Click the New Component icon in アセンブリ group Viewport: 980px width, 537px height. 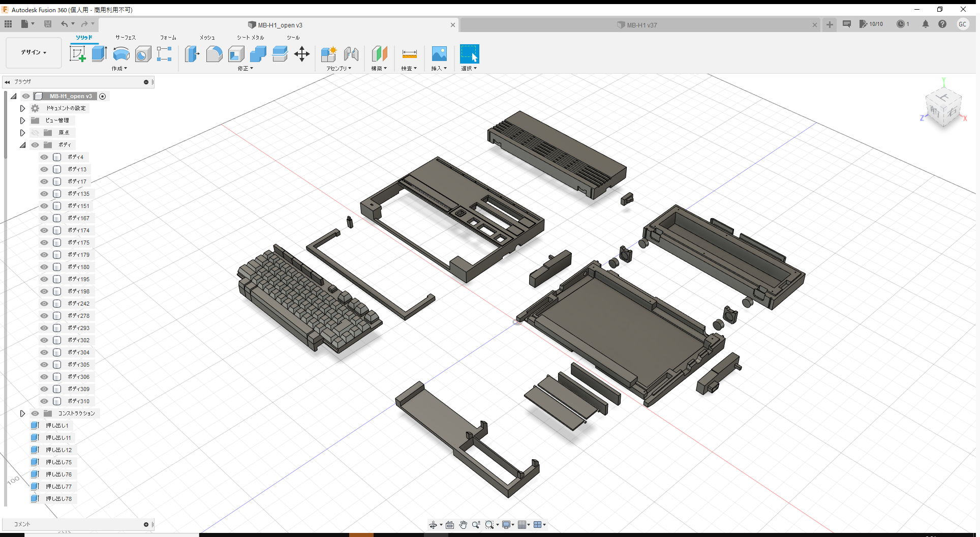coord(328,53)
